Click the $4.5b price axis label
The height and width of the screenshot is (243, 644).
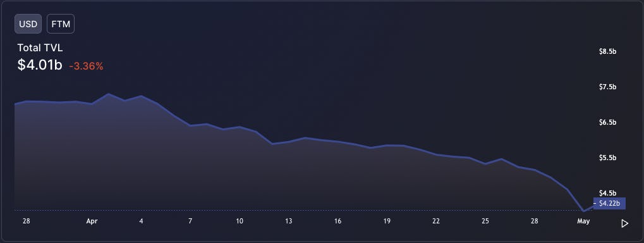click(x=608, y=193)
